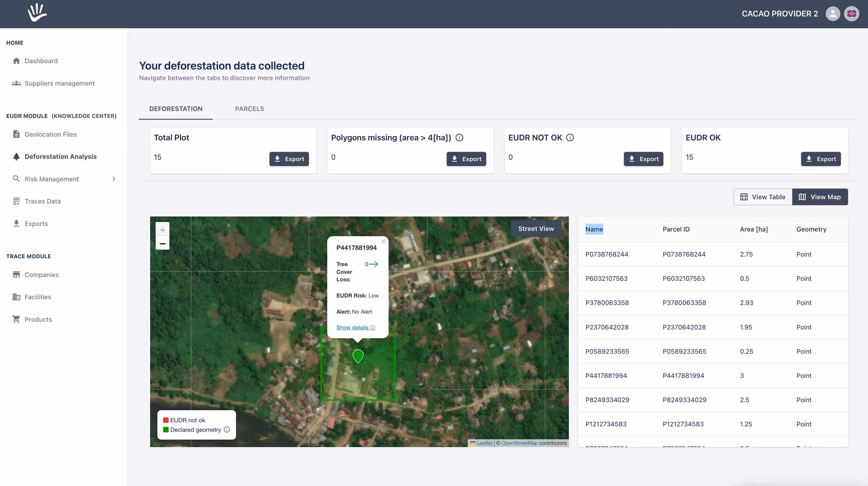Export the EUDR NOT OK data

[x=643, y=159]
